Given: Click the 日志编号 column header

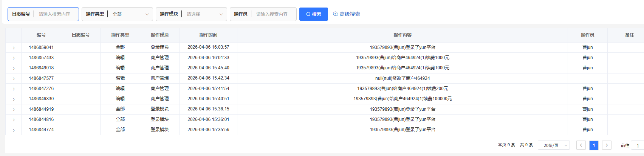Looking at the screenshot, I should point(81,35).
